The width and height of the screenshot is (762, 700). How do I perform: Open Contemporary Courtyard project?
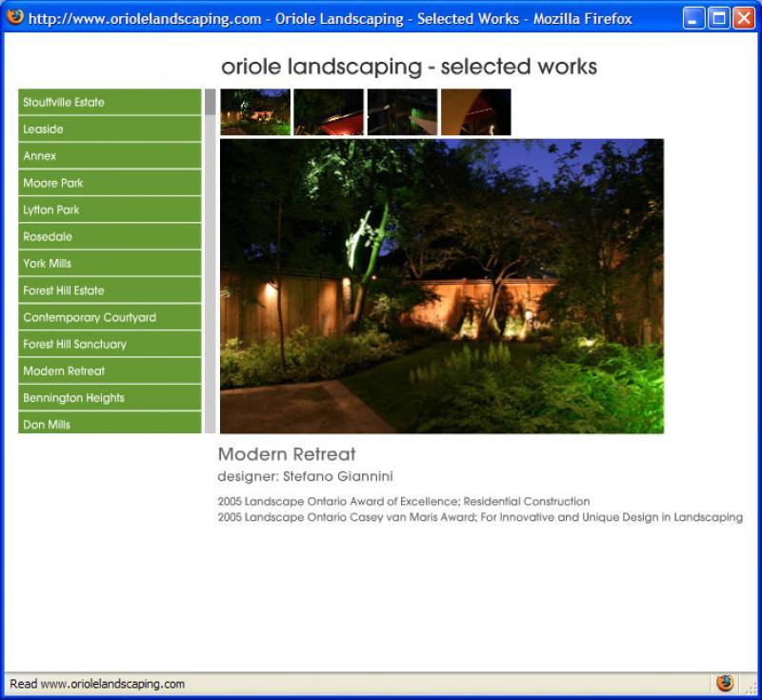pyautogui.click(x=110, y=317)
